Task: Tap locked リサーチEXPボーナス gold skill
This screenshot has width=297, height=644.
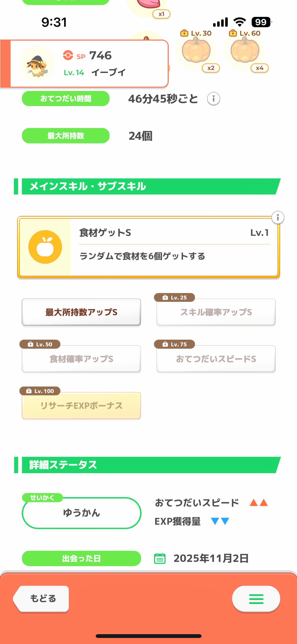Action: [x=81, y=406]
